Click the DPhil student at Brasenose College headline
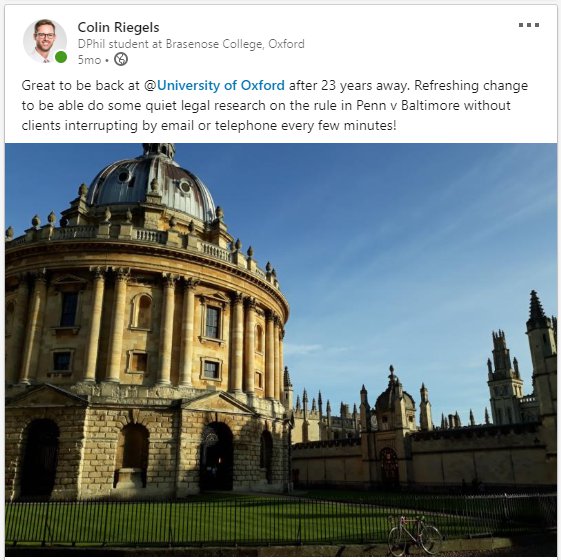The height and width of the screenshot is (560, 561). 191,44
